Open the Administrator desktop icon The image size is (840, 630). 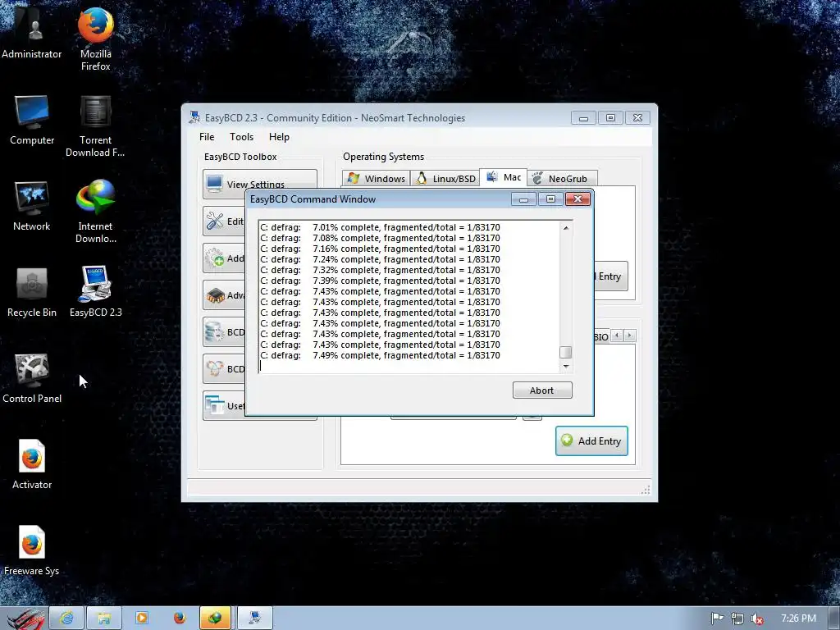pos(32,32)
